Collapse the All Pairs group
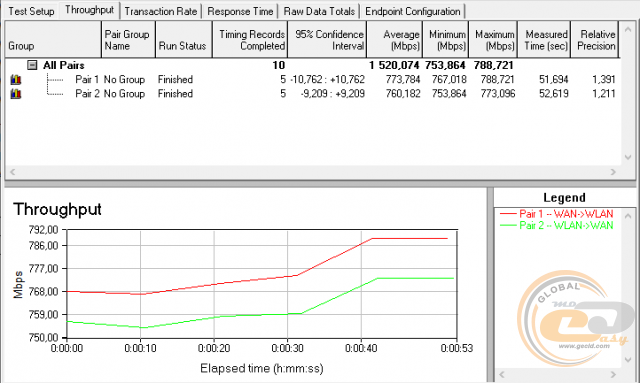This screenshot has height=383, width=640. tap(32, 65)
